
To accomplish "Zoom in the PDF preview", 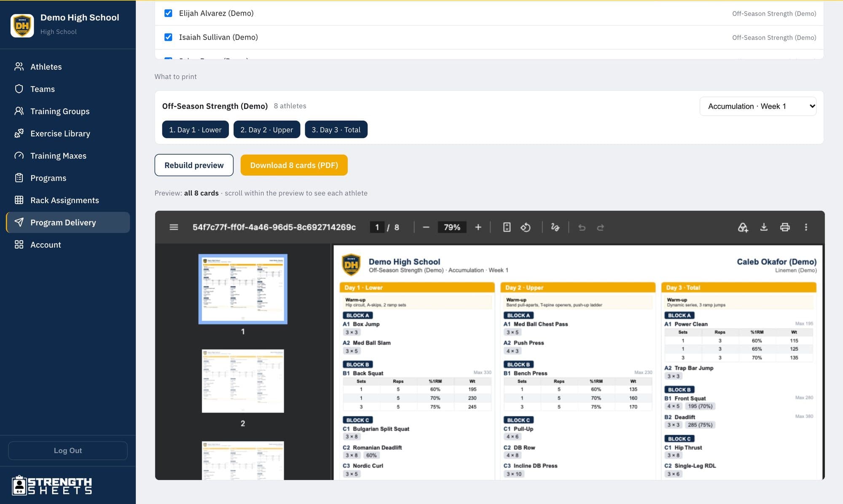I will [x=478, y=227].
